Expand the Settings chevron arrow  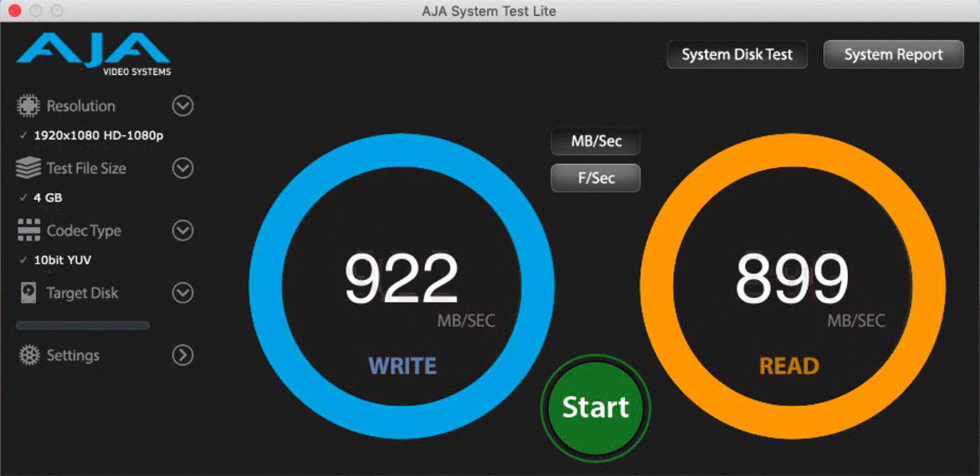coord(183,355)
